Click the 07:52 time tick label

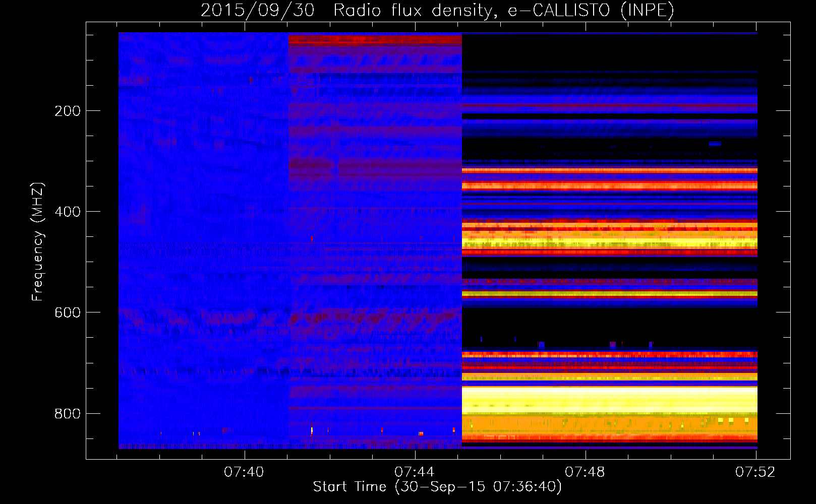click(x=755, y=472)
